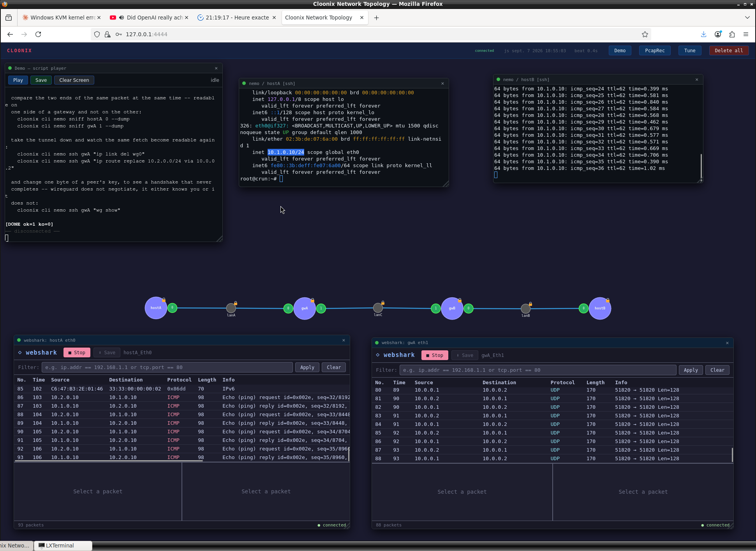The height and width of the screenshot is (551, 756).
Task: Switch to the Heure exacte tab
Action: click(237, 18)
